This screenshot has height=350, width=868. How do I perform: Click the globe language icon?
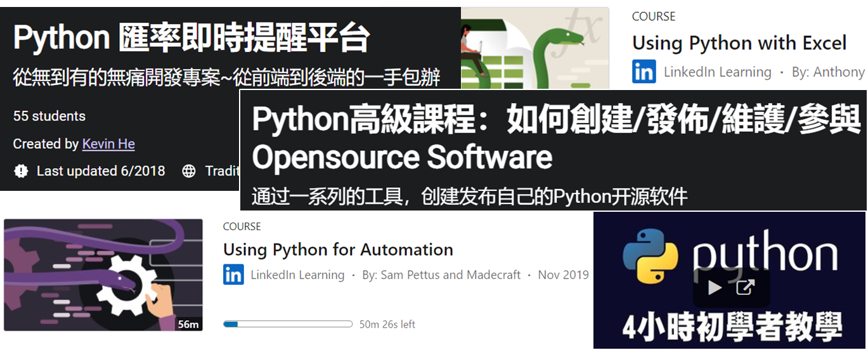[189, 171]
